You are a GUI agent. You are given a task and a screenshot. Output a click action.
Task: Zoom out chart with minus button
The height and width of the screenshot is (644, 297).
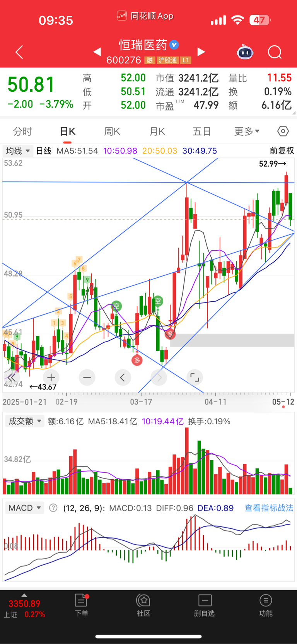87,378
